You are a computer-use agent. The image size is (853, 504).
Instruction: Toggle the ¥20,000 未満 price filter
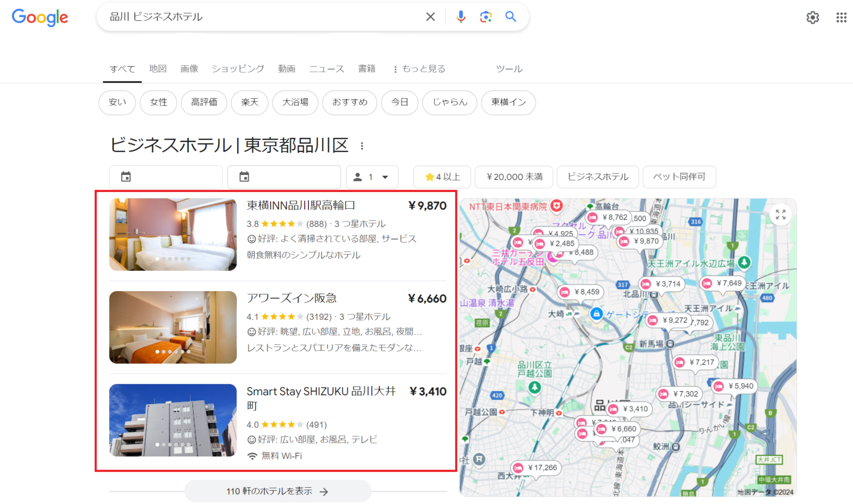click(x=514, y=177)
